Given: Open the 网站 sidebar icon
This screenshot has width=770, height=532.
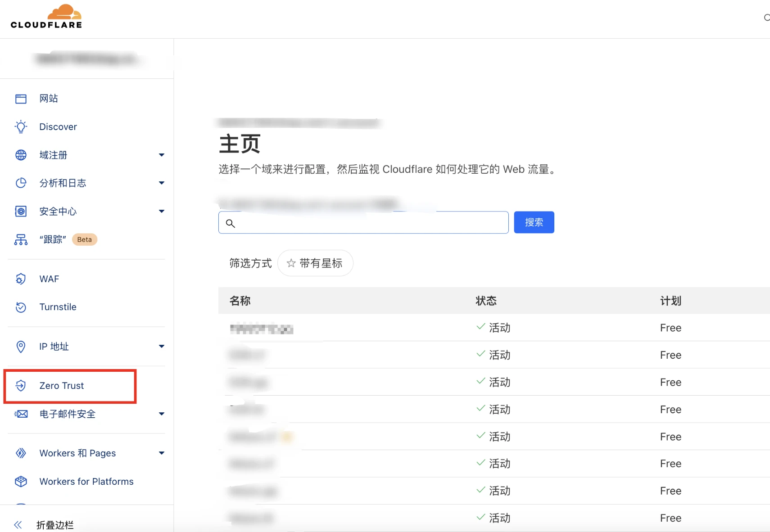Looking at the screenshot, I should [x=21, y=99].
